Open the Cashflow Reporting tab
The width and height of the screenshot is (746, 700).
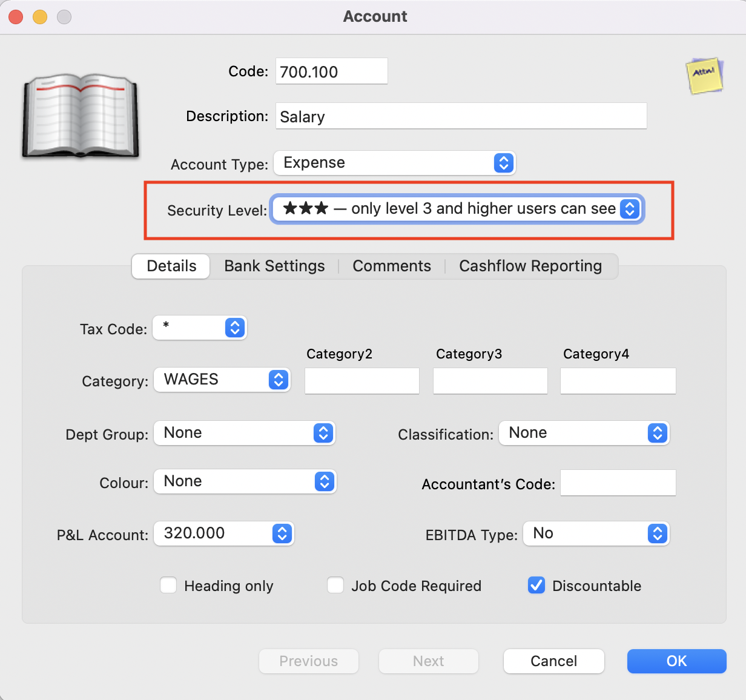click(530, 266)
